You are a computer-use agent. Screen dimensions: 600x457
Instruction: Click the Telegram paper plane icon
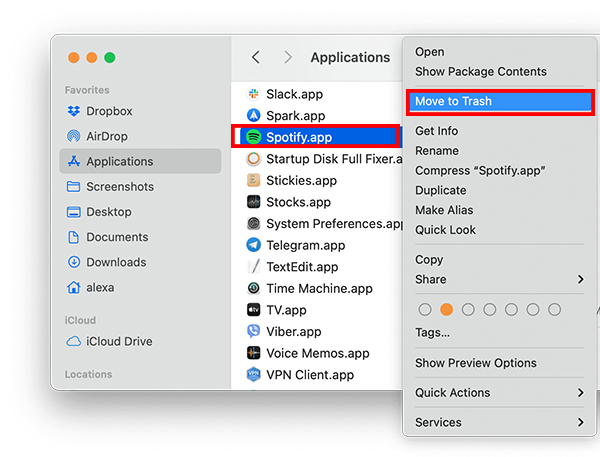(x=253, y=245)
